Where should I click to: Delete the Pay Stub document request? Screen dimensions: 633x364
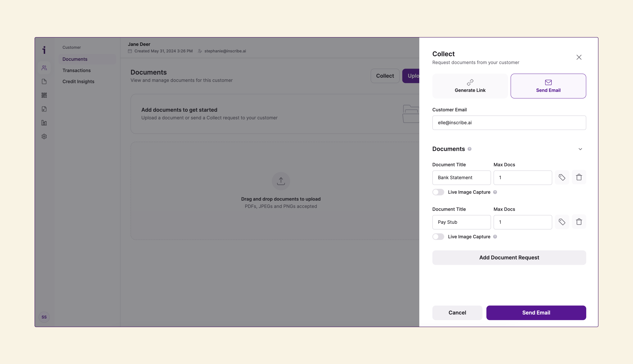pyautogui.click(x=579, y=222)
